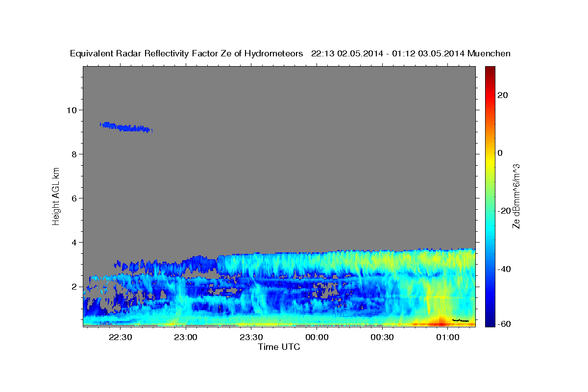Click the colorbar value '-40'
The image size is (588, 392).
coord(504,269)
